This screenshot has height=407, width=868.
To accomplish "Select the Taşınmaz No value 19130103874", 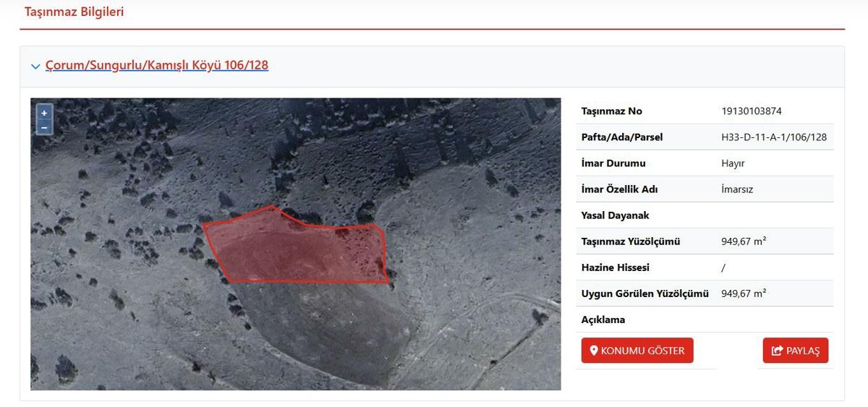I will coord(752,111).
